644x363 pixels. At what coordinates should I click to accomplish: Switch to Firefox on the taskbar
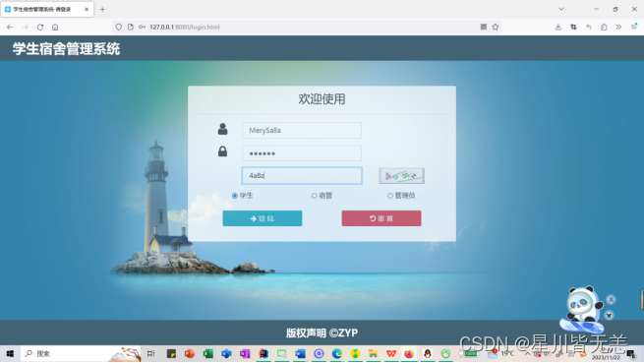[409, 353]
